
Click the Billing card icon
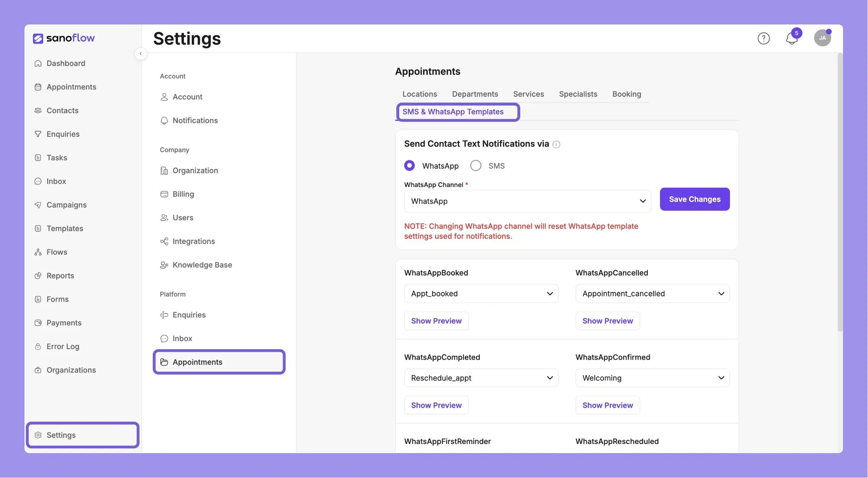(164, 194)
